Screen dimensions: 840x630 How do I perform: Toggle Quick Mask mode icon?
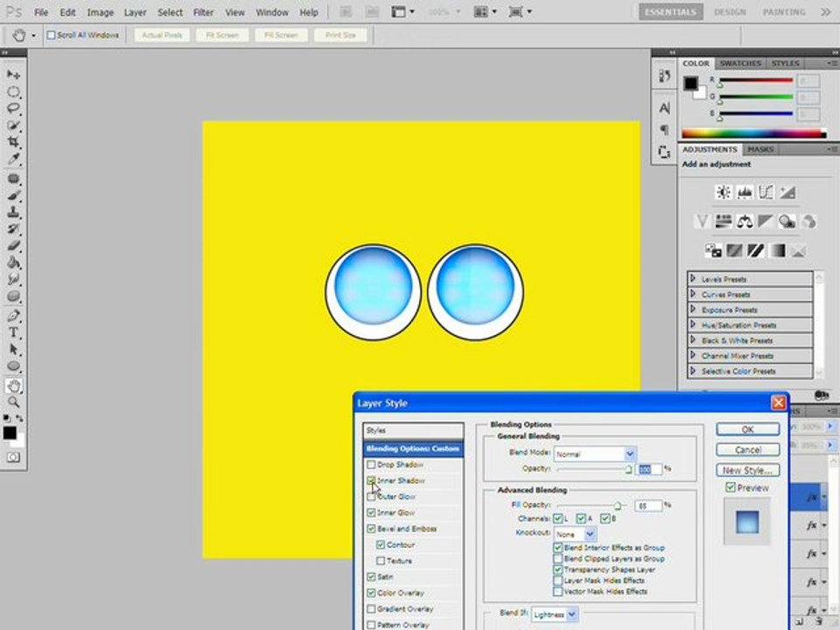coord(13,457)
